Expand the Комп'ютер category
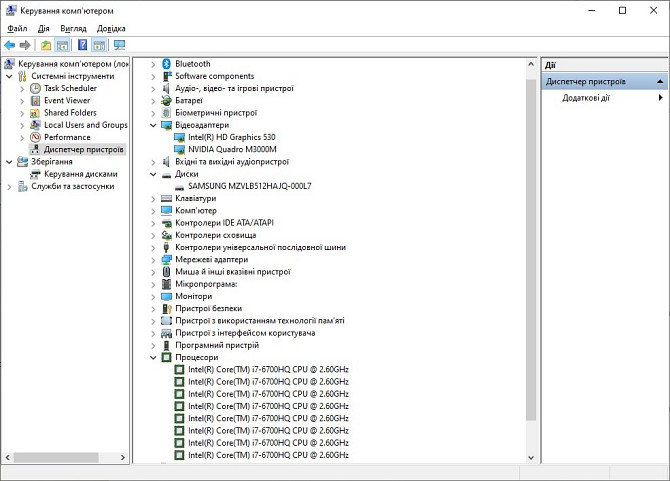 pos(153,211)
